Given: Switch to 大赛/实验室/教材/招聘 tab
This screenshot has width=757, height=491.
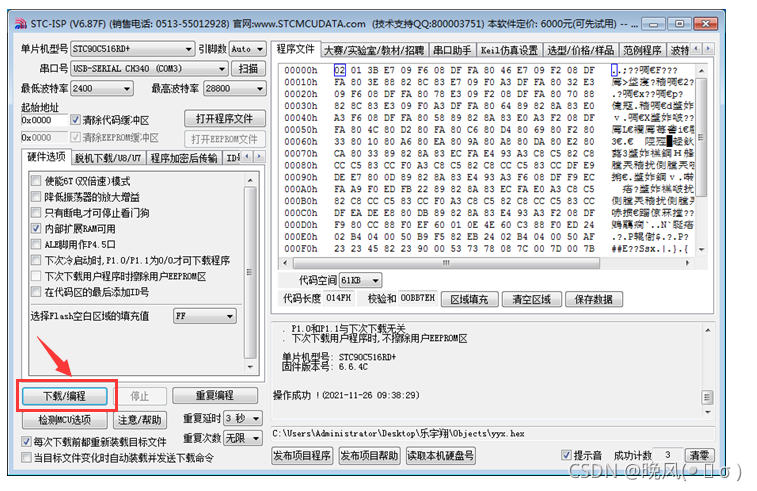Looking at the screenshot, I should click(374, 50).
